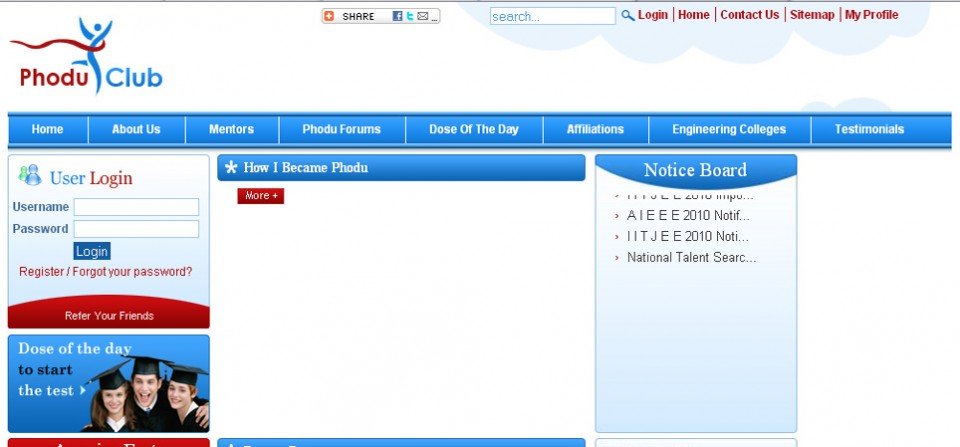Expand stories with the More + button
The height and width of the screenshot is (447, 960).
pyautogui.click(x=260, y=196)
